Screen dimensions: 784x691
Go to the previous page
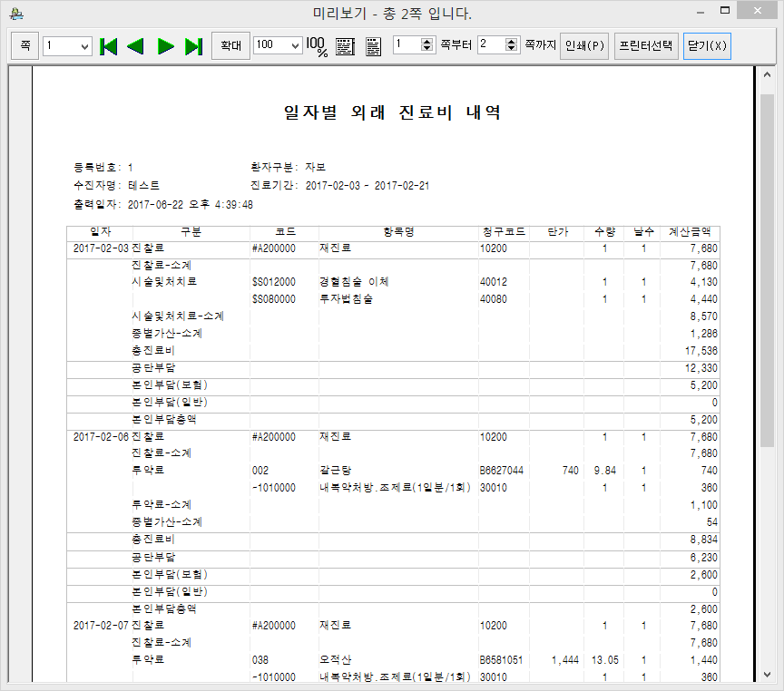click(x=136, y=45)
